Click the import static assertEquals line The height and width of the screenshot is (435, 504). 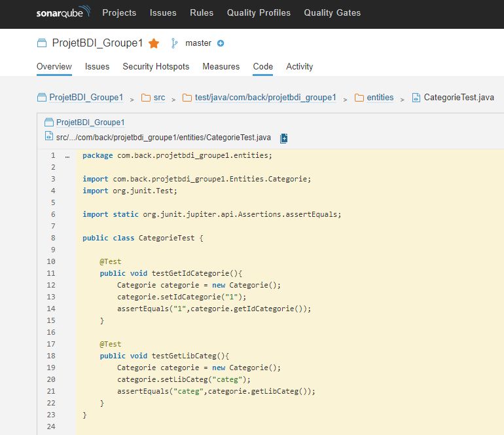tap(212, 214)
